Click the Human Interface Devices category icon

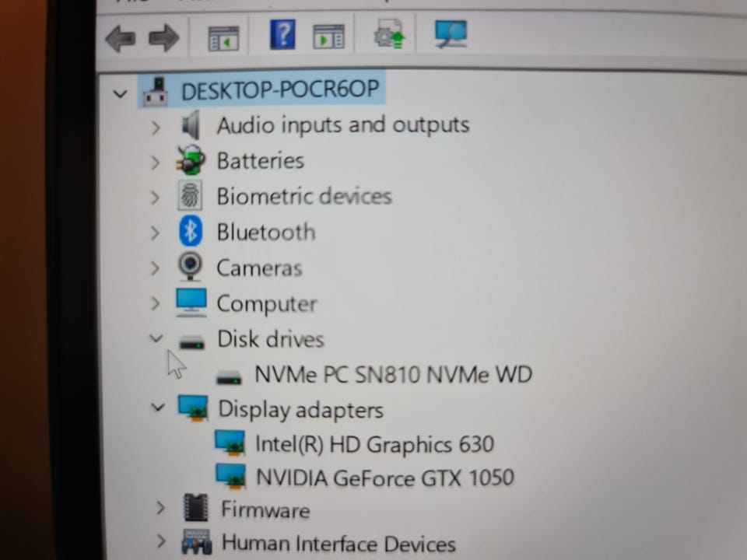197,541
